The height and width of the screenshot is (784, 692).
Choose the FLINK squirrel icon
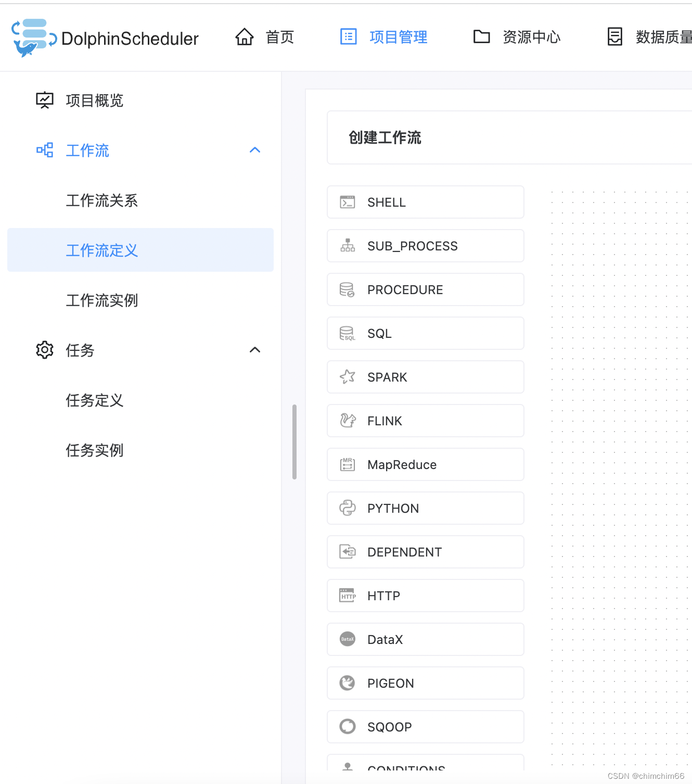[x=348, y=420]
